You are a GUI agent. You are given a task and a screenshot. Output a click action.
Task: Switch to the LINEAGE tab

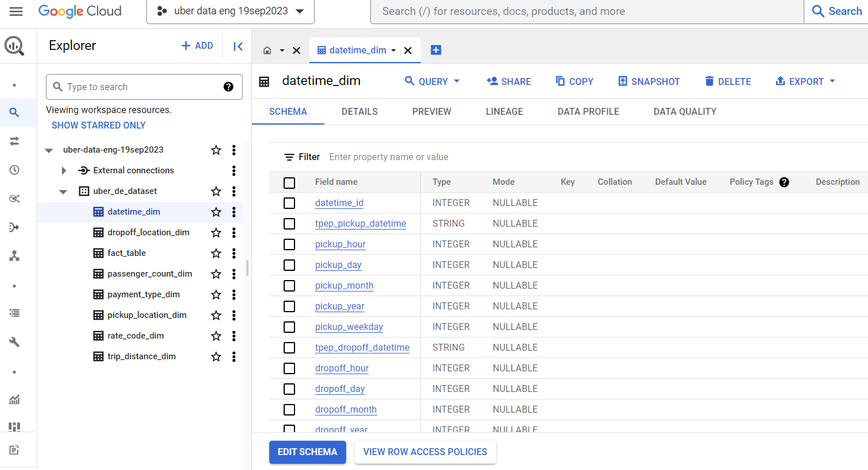coord(504,112)
